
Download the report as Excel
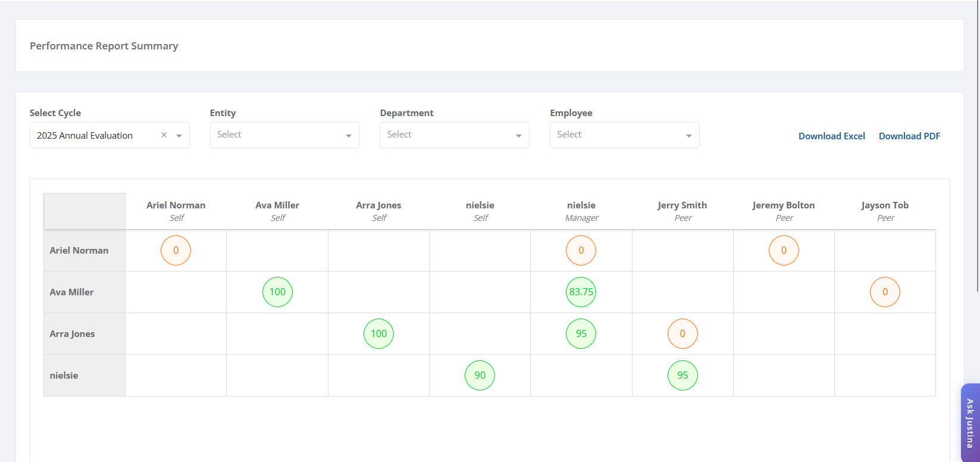point(832,136)
